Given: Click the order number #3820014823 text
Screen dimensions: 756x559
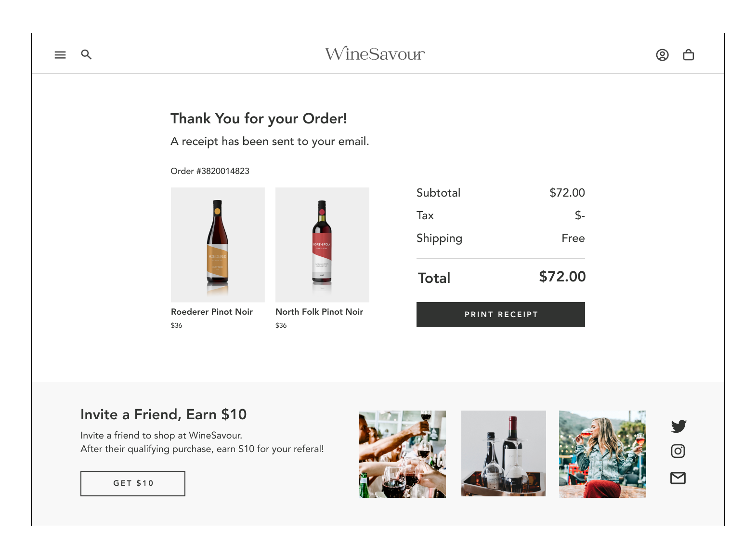Looking at the screenshot, I should point(210,171).
